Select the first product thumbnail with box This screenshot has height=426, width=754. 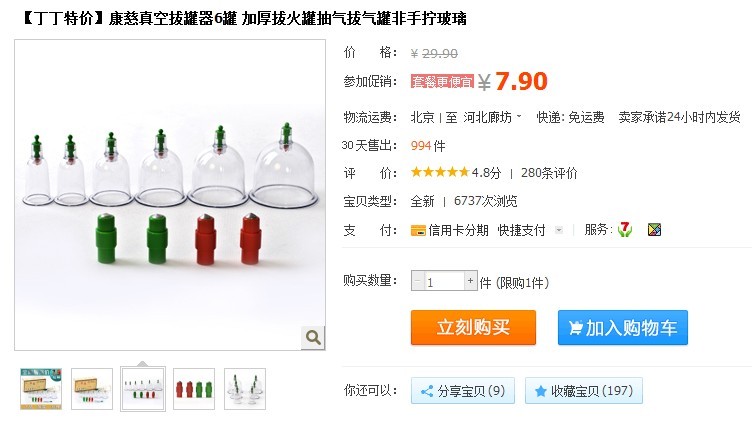tap(41, 389)
